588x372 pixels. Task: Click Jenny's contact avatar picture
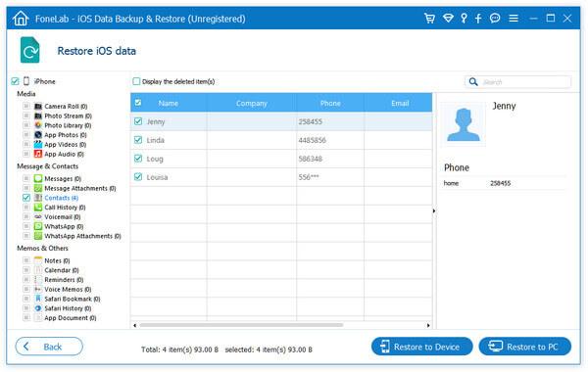point(464,124)
